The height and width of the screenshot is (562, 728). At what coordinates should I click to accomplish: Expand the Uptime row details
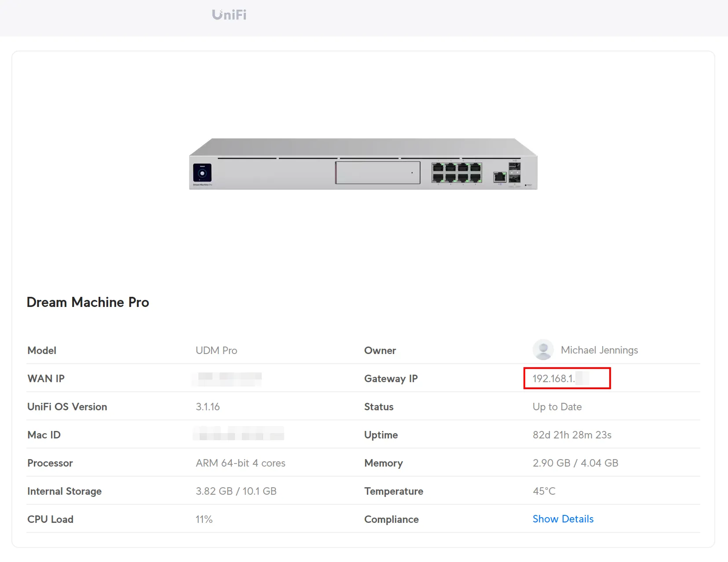click(571, 434)
